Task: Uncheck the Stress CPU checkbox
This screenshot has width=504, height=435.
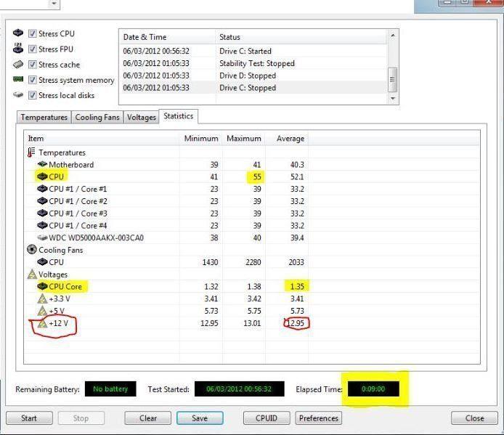Action: point(32,33)
